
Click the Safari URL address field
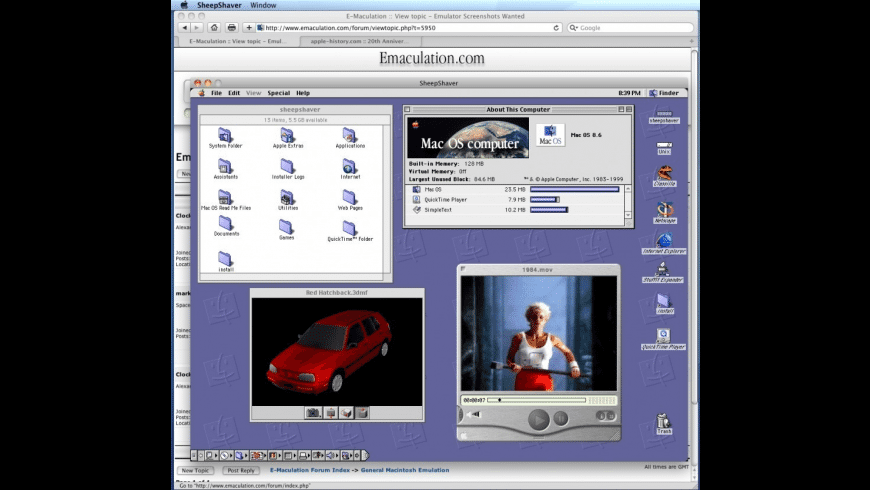(409, 28)
